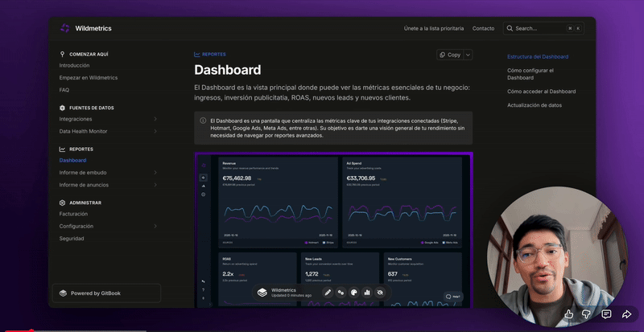Click the info icon in the hint box
This screenshot has width=644, height=332.
click(x=203, y=121)
